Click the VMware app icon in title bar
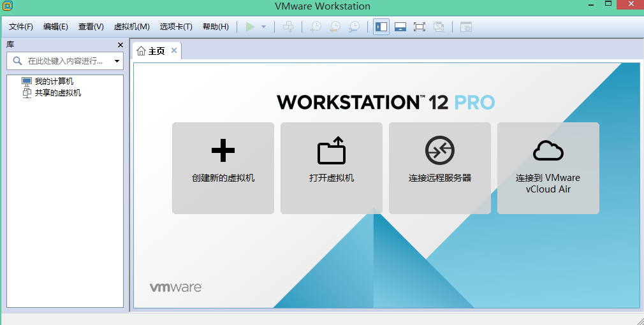 point(7,5)
